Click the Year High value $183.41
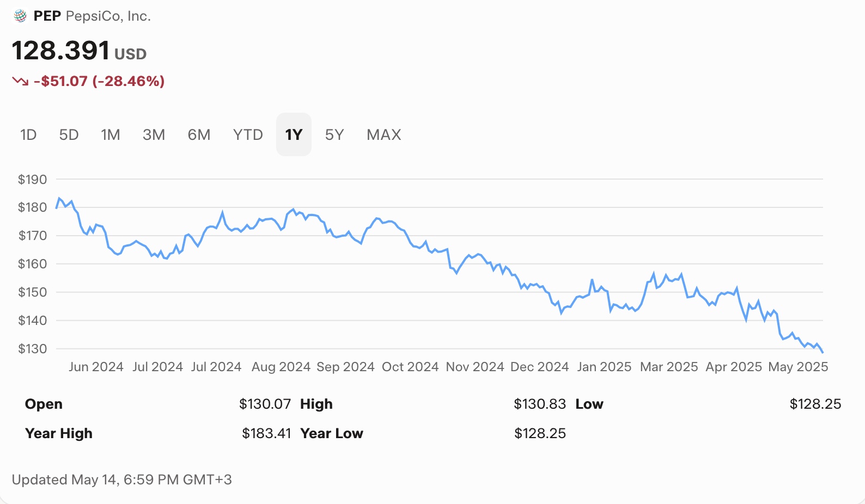The width and height of the screenshot is (865, 504). pyautogui.click(x=266, y=433)
